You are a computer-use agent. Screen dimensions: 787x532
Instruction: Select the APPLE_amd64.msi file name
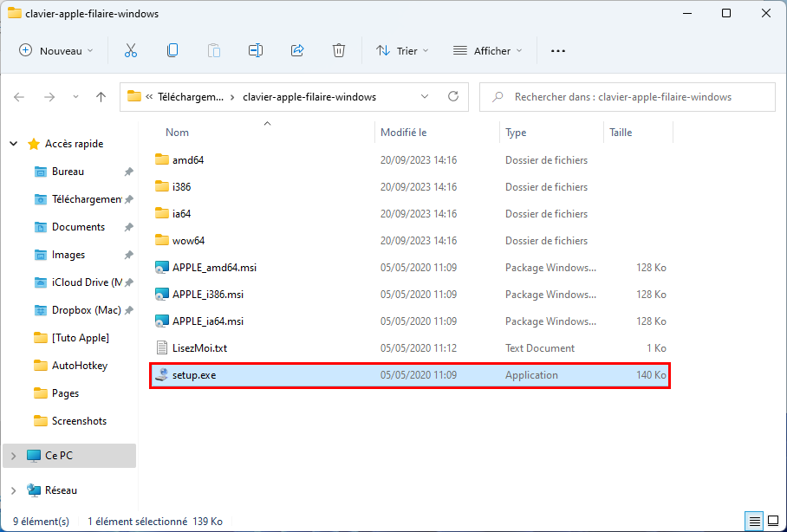point(214,268)
